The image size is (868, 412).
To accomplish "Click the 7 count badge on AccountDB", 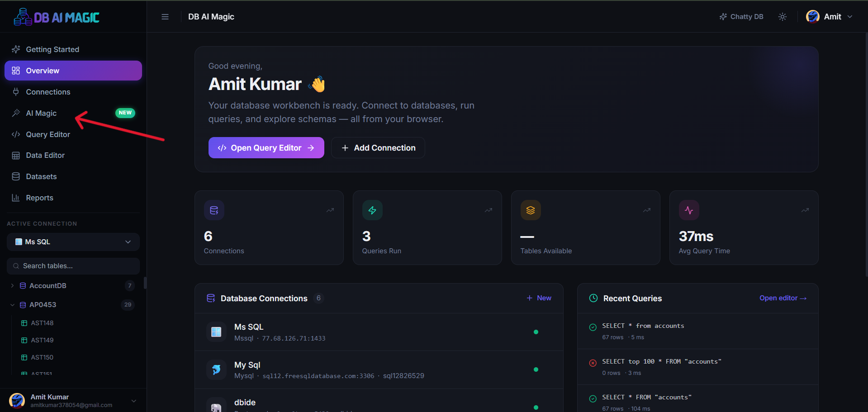I will (130, 286).
